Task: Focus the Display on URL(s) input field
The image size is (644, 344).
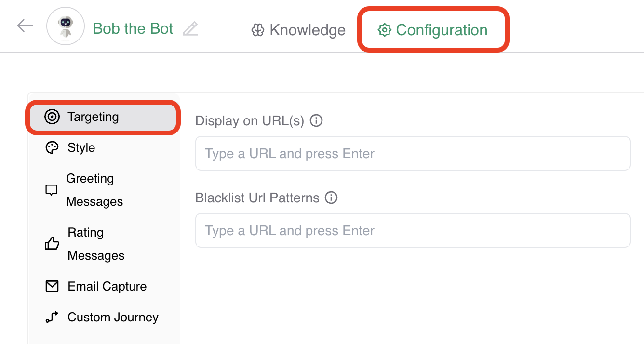Action: click(412, 154)
